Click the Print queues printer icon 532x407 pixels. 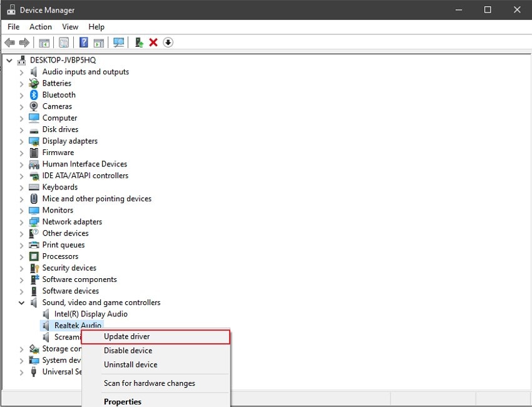(34, 244)
